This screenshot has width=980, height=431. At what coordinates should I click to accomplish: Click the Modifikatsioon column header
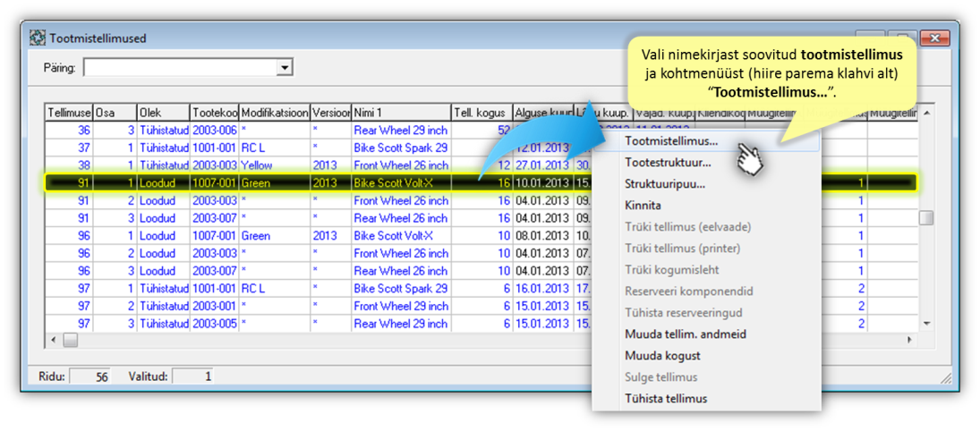click(275, 113)
